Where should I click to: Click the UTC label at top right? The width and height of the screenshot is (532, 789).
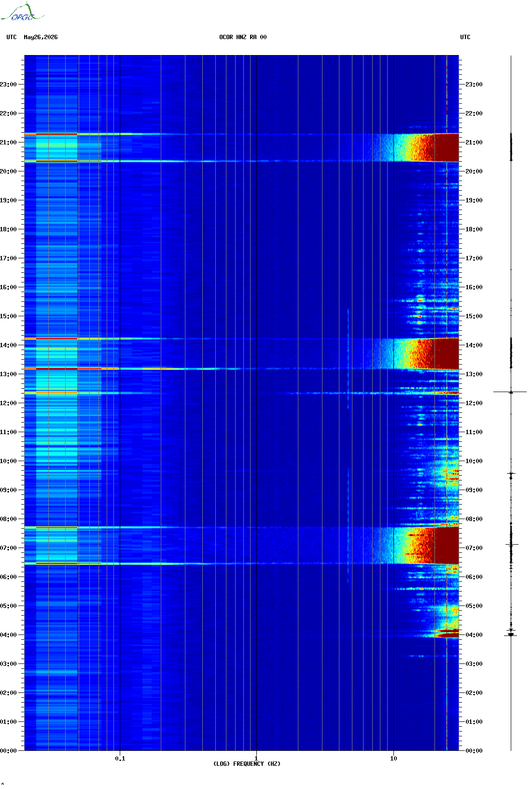465,37
